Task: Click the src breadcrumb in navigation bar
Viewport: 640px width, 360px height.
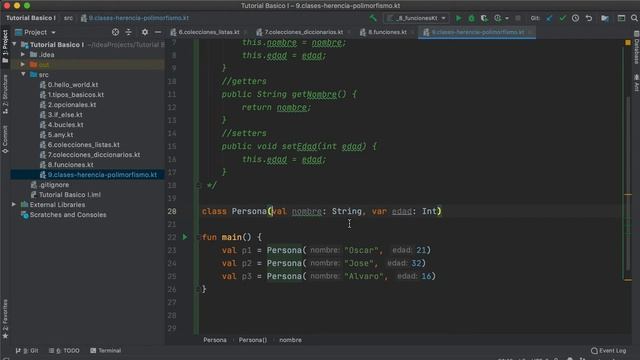Action: pos(68,18)
